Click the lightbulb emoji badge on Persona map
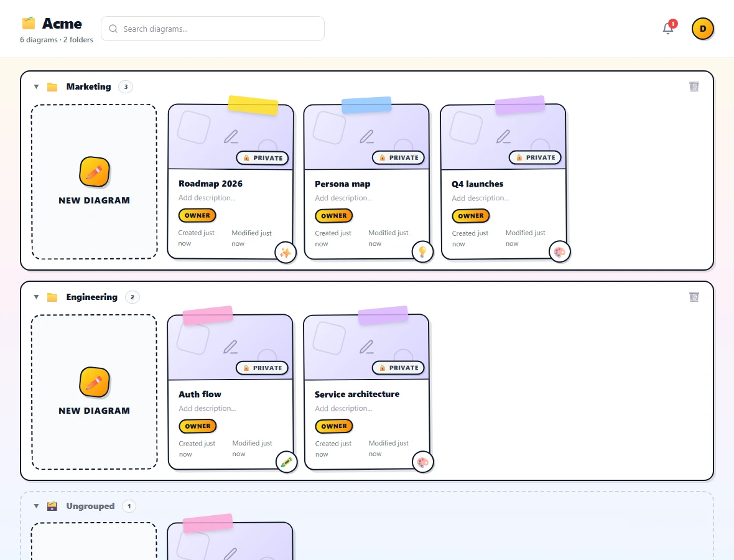Viewport: 734px width, 560px height. 422,252
